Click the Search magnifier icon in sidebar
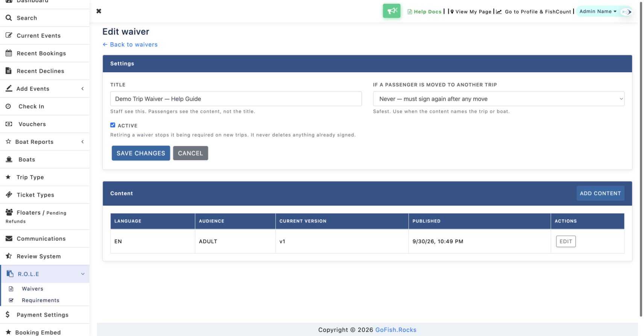 9,18
